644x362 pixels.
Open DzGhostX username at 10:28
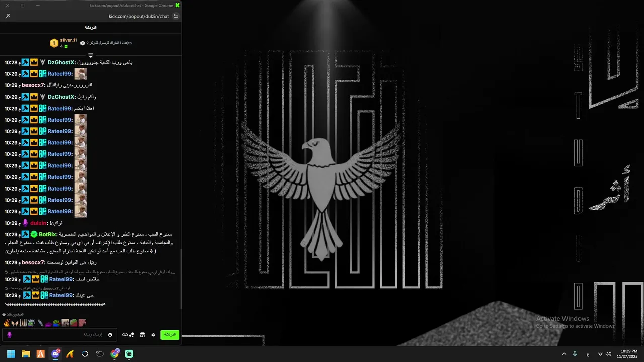62,62
